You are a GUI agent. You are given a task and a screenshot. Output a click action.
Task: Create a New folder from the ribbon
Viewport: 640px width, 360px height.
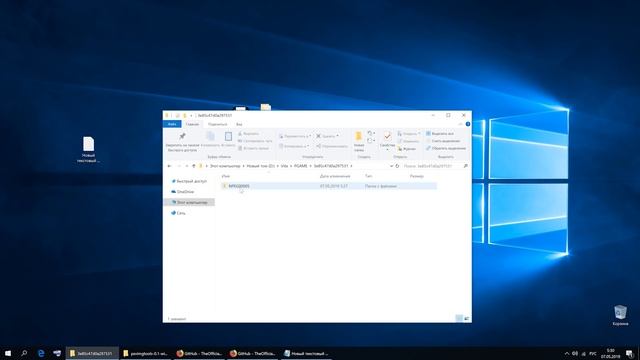coord(359,141)
